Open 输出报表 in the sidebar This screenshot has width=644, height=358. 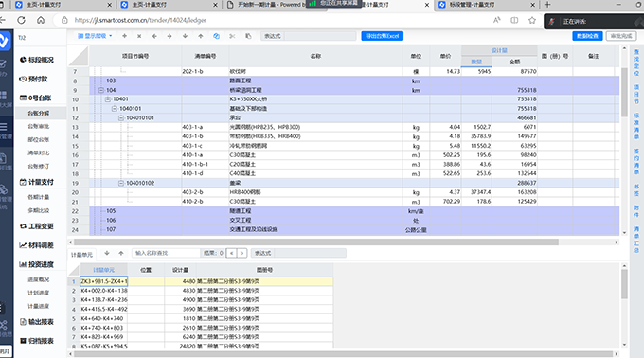pos(37,322)
